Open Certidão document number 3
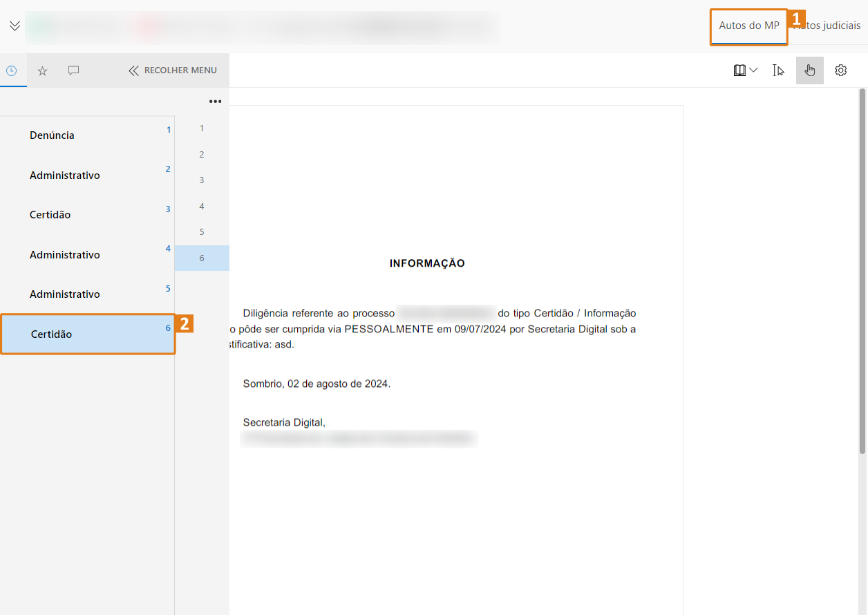 [x=50, y=215]
